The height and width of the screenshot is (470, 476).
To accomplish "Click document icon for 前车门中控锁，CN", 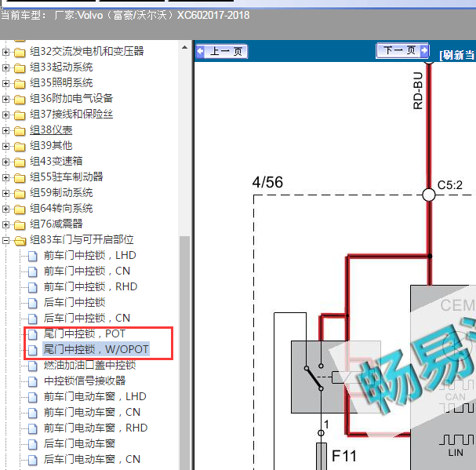I will coord(33,271).
